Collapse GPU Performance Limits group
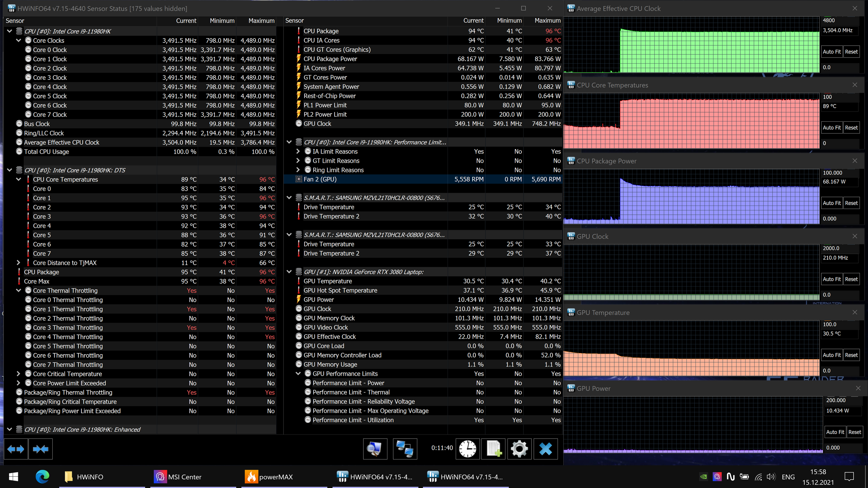868x488 pixels. coord(298,374)
